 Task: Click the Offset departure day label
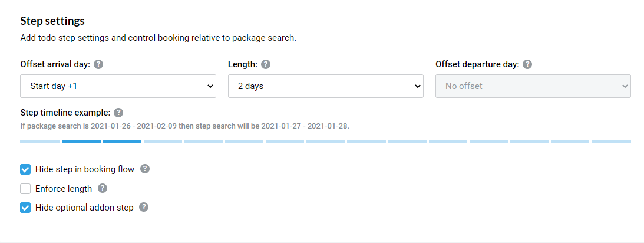click(x=477, y=64)
